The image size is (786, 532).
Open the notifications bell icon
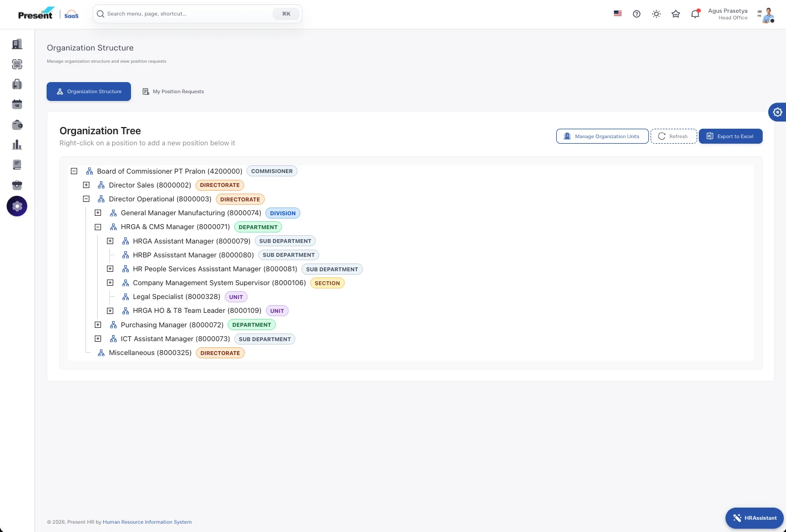(x=695, y=14)
